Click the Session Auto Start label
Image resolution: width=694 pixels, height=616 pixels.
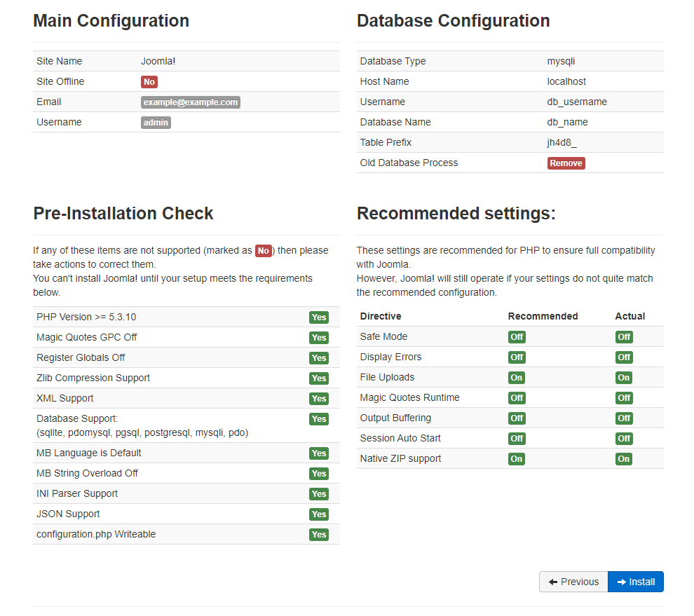[x=400, y=439]
